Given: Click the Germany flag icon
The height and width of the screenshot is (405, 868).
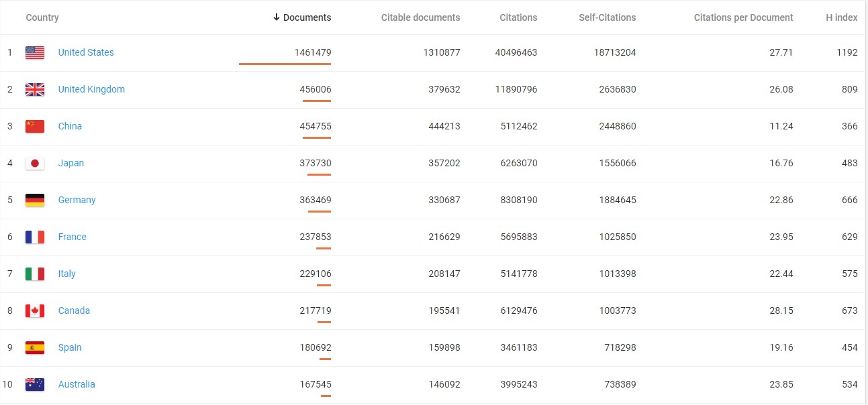Looking at the screenshot, I should pyautogui.click(x=35, y=200).
